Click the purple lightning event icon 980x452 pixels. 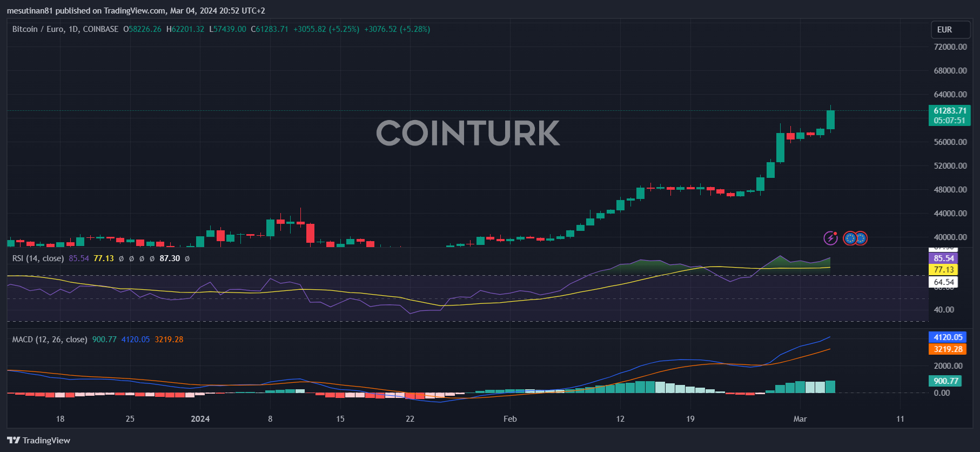tap(830, 238)
